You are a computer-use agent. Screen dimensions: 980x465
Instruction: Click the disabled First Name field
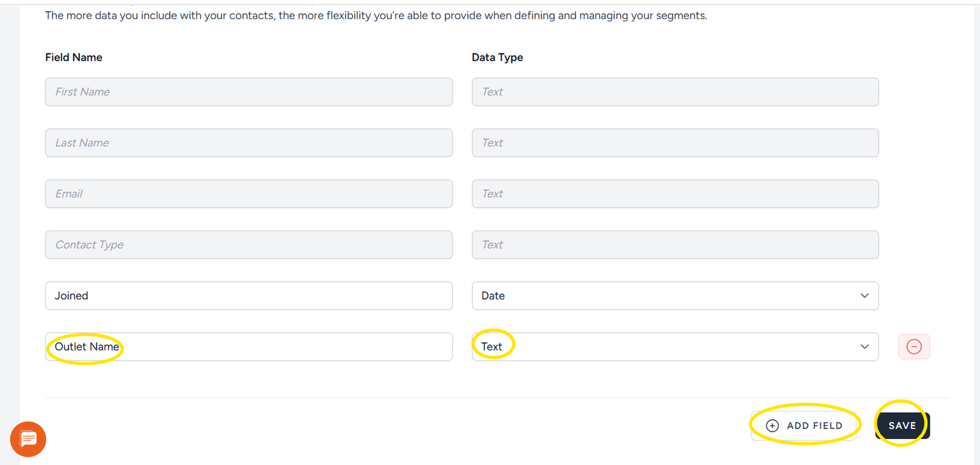(248, 92)
